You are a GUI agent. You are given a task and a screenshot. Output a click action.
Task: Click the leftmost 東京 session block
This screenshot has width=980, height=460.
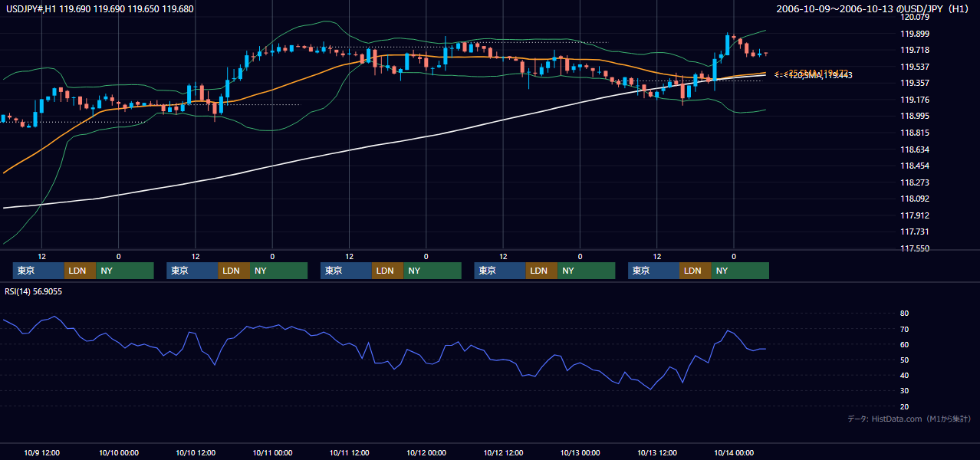(38, 271)
